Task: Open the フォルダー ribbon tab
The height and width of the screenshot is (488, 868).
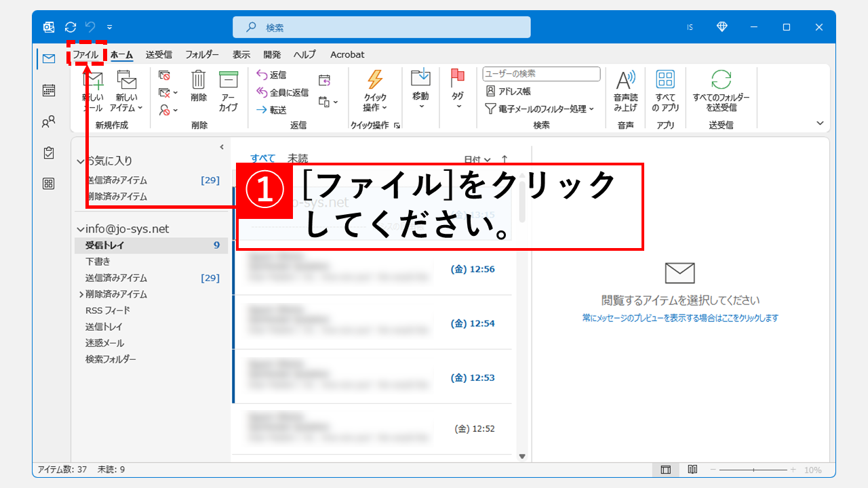Action: tap(202, 54)
